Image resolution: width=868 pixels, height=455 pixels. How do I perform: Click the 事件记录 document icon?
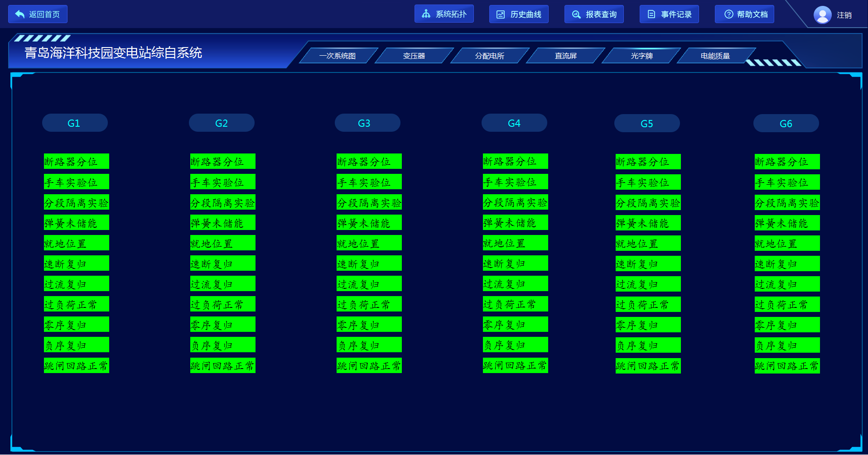click(x=651, y=14)
